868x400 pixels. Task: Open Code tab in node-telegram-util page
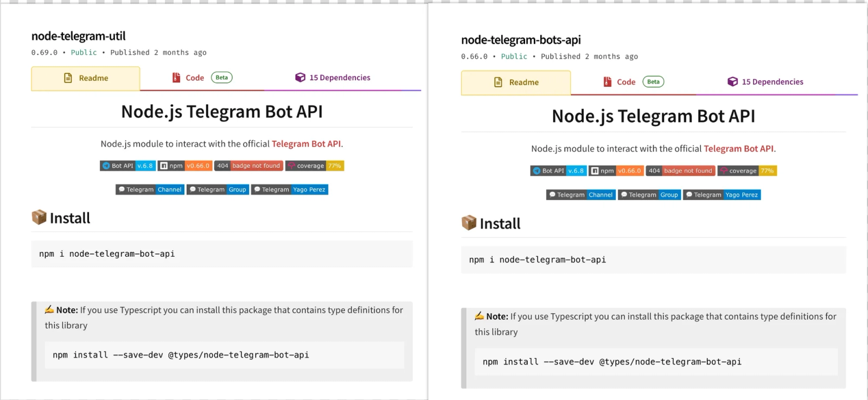pos(202,78)
